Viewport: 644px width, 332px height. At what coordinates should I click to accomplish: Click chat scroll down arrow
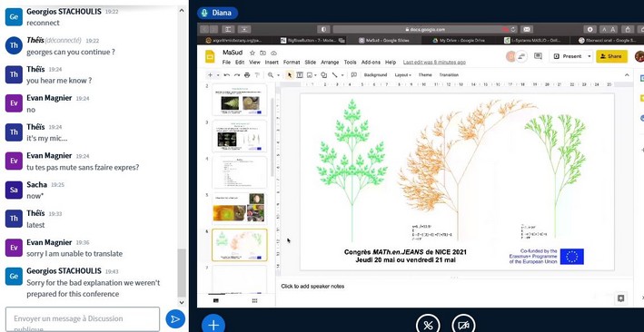(182, 302)
